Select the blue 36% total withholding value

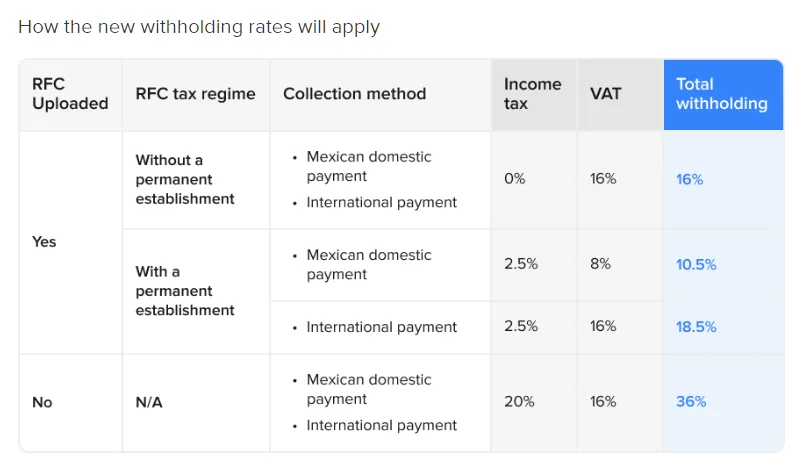tap(691, 402)
